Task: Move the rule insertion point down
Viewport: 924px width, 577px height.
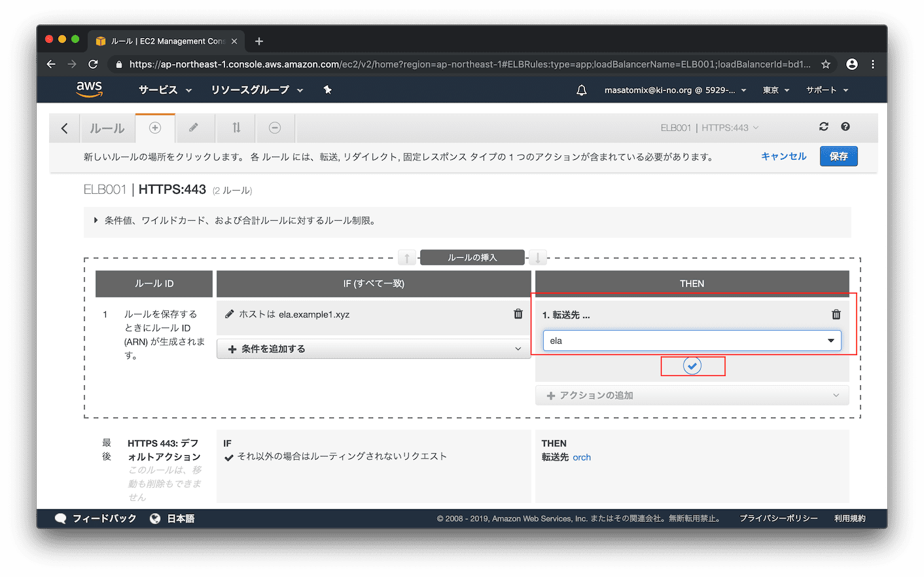Action: point(538,257)
